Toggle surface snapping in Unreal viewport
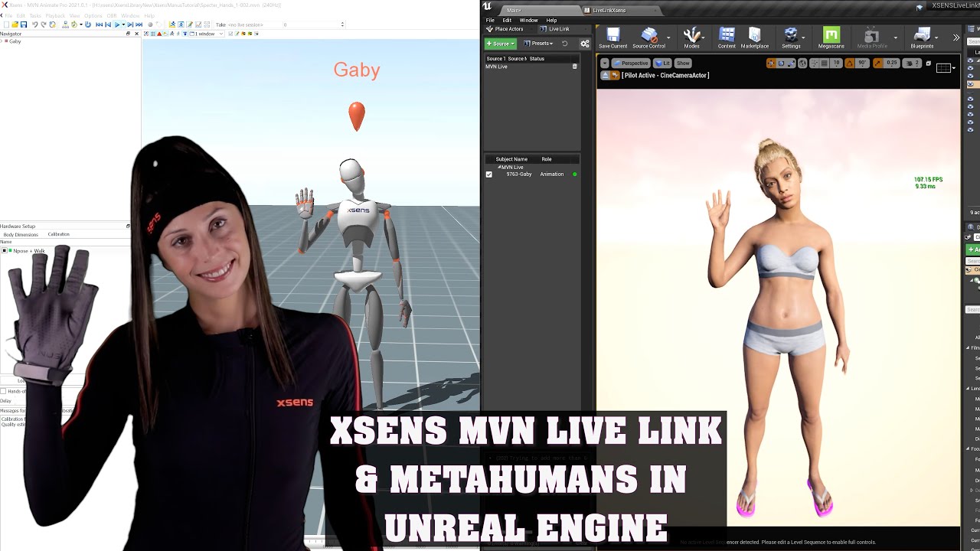980x551 pixels. coord(813,64)
